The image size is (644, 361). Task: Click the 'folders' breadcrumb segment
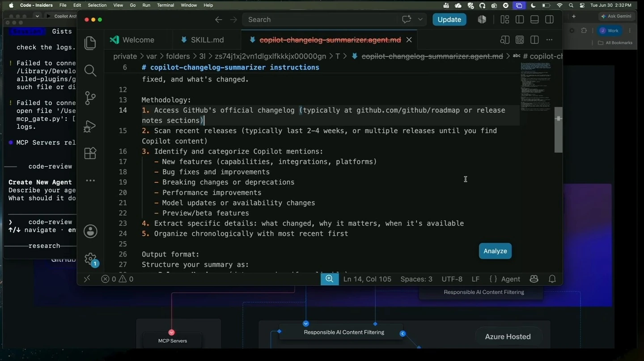click(x=178, y=56)
